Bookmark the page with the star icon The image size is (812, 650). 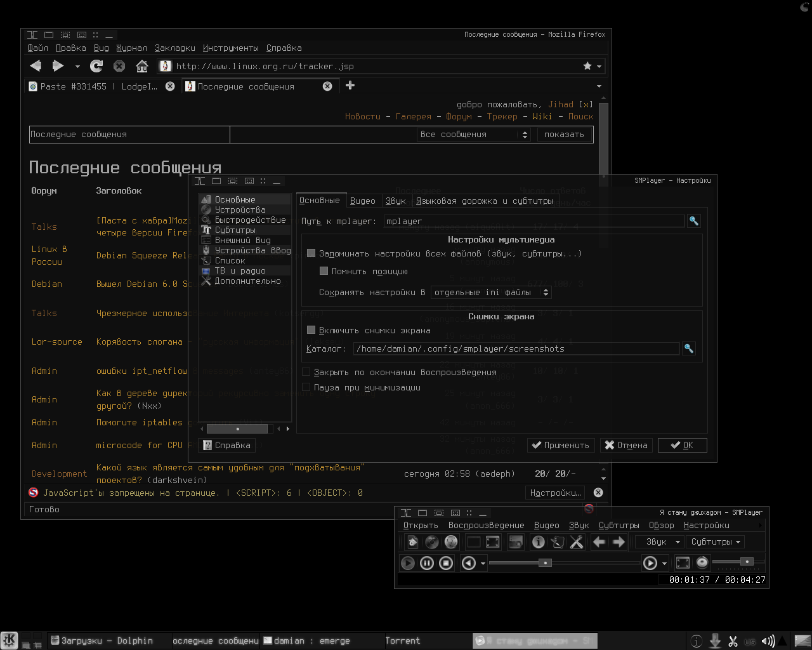click(587, 65)
